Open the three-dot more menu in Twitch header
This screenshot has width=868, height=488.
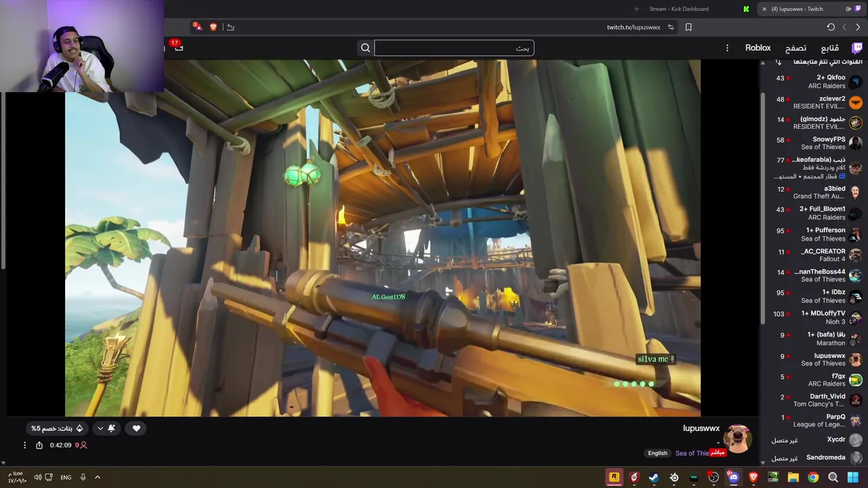click(727, 48)
